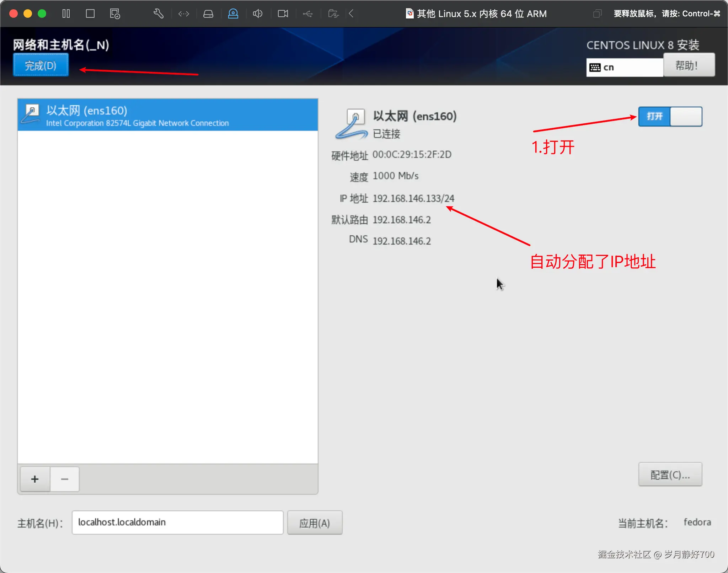
Task: Click the shared folders toolbar icon
Action: pyautogui.click(x=333, y=14)
